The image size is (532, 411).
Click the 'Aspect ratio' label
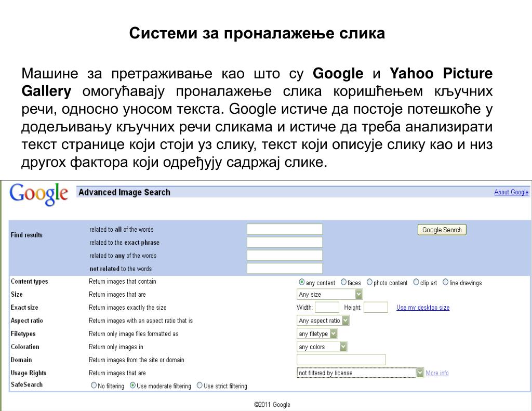click(x=27, y=321)
